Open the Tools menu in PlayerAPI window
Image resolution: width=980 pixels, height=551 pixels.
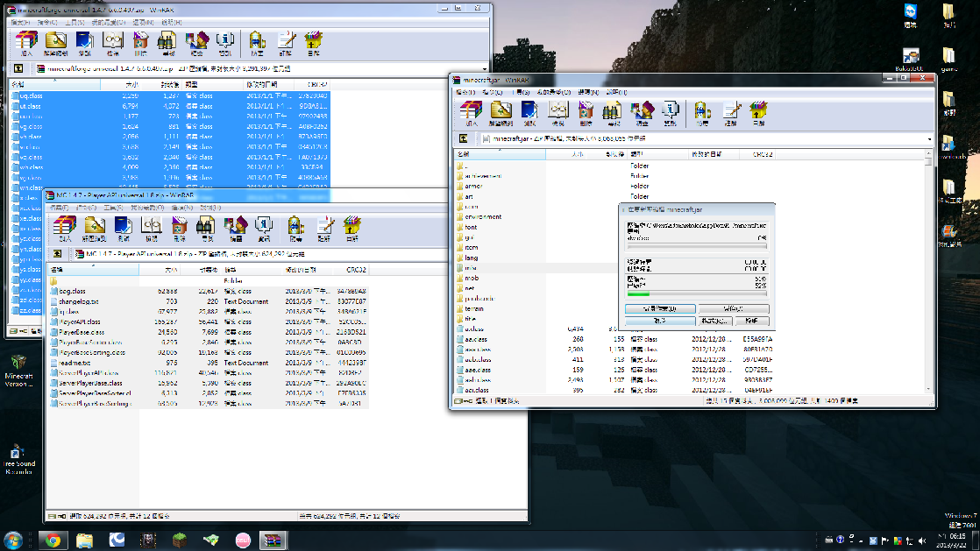112,208
